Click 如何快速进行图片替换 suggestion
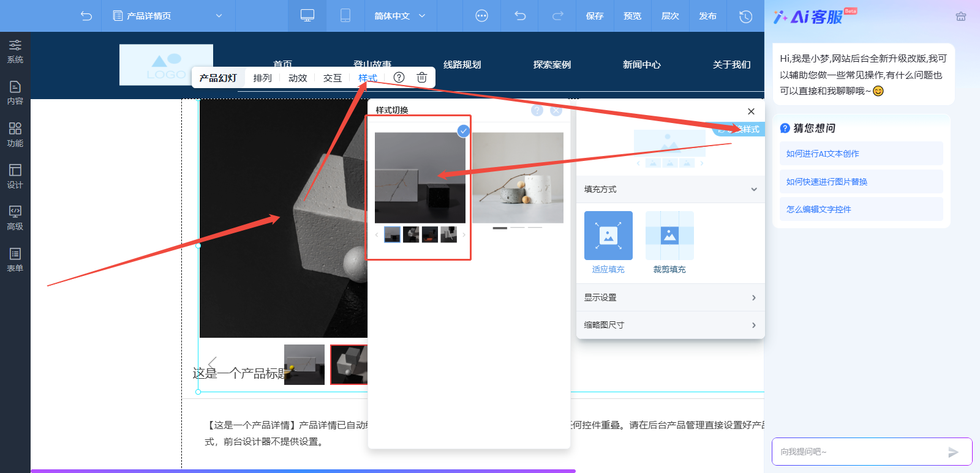 861,182
